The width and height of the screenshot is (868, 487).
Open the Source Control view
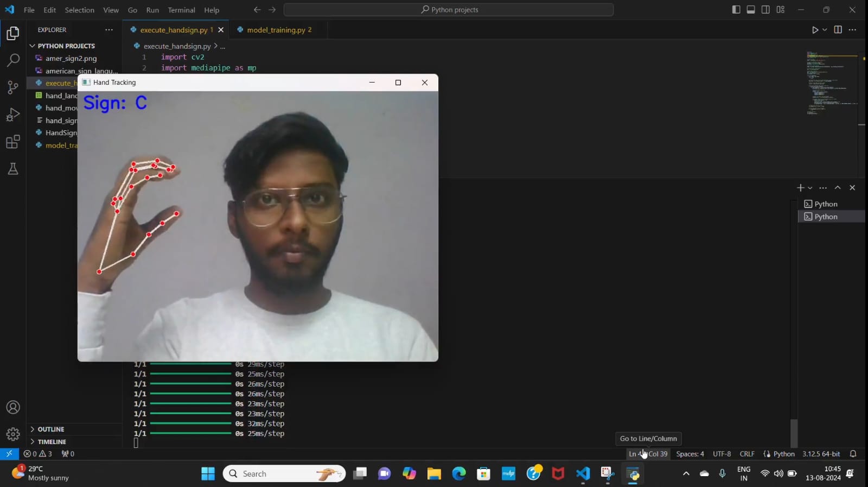(x=13, y=87)
